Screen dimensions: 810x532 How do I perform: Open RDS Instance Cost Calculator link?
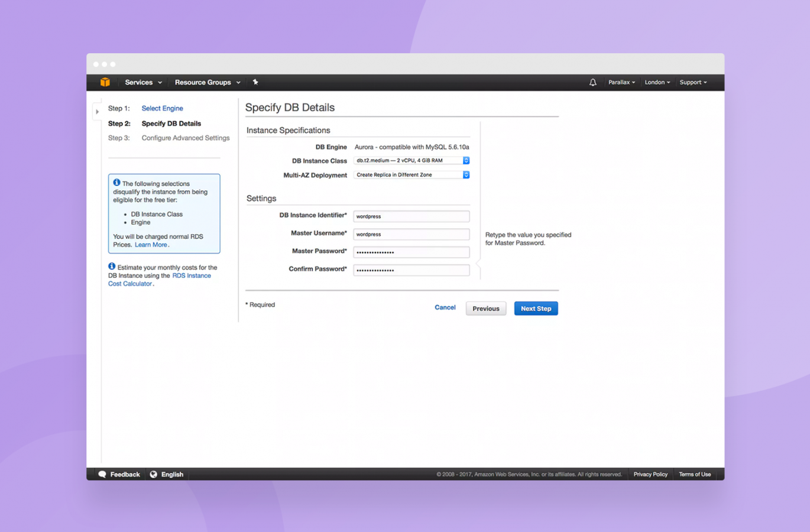pyautogui.click(x=160, y=280)
